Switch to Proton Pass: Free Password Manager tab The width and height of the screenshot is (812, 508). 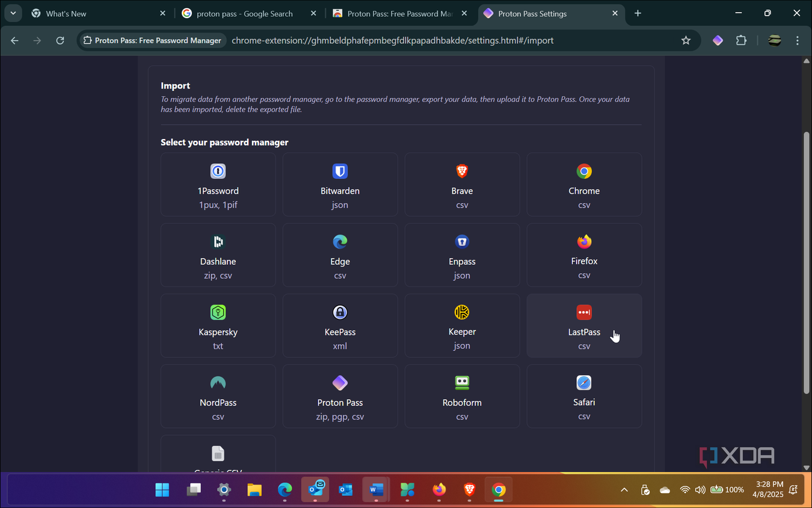tap(400, 13)
